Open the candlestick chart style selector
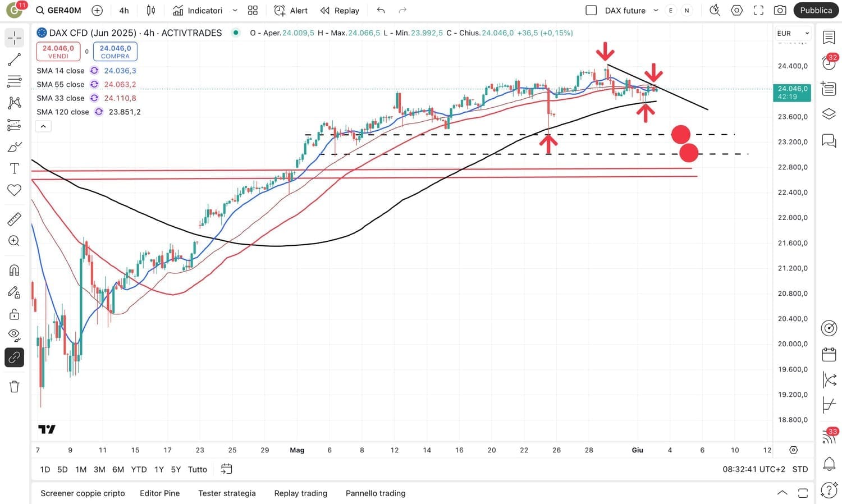Screen dimensions: 842x504 pyautogui.click(x=151, y=10)
